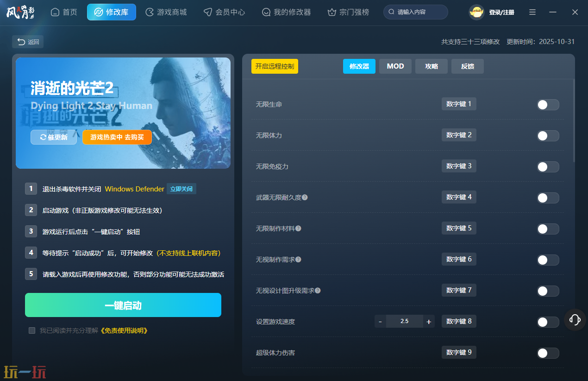The image size is (588, 381).
Task: Click help icon next to 武器无限耐久度
Action: (305, 197)
